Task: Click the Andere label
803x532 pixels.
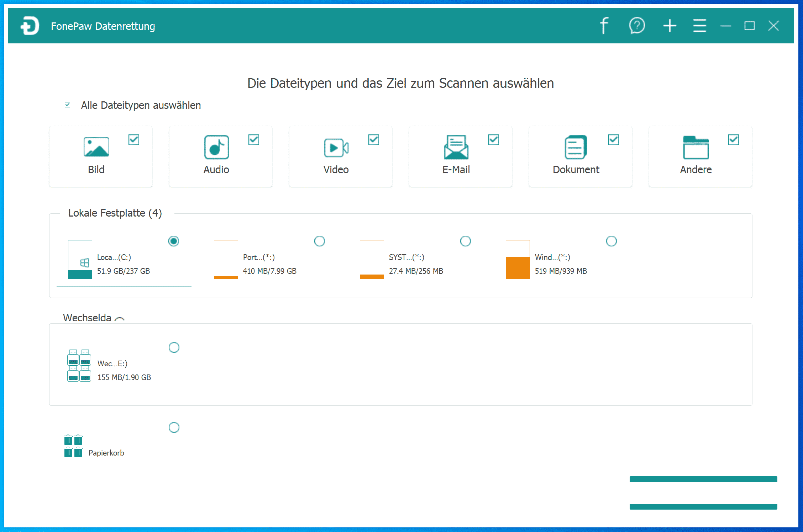Action: [x=696, y=170]
